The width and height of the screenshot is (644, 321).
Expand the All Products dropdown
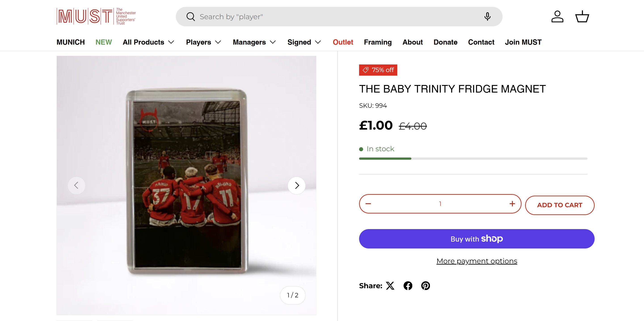[x=148, y=42]
